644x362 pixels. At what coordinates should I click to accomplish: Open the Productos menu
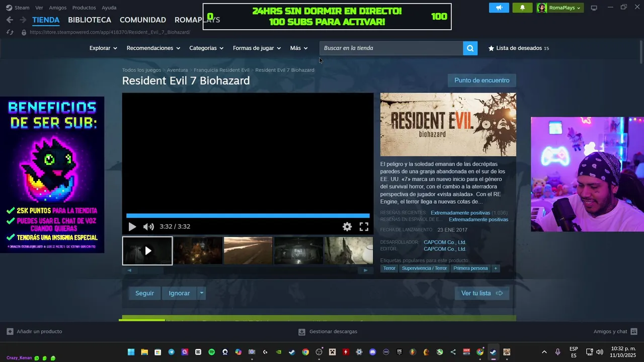coord(84,8)
